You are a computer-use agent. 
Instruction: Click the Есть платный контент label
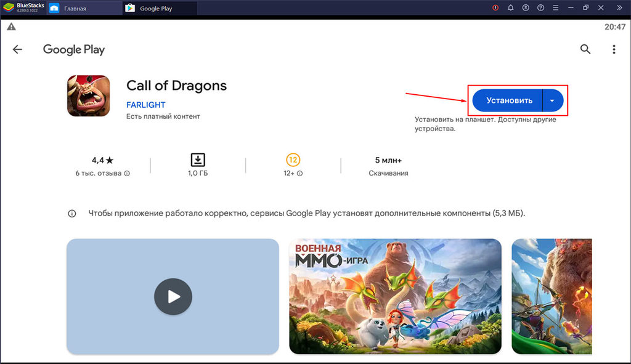pyautogui.click(x=163, y=116)
